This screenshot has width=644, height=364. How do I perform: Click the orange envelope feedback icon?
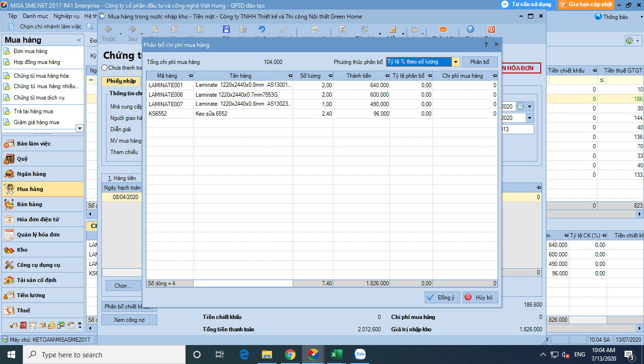point(443,29)
